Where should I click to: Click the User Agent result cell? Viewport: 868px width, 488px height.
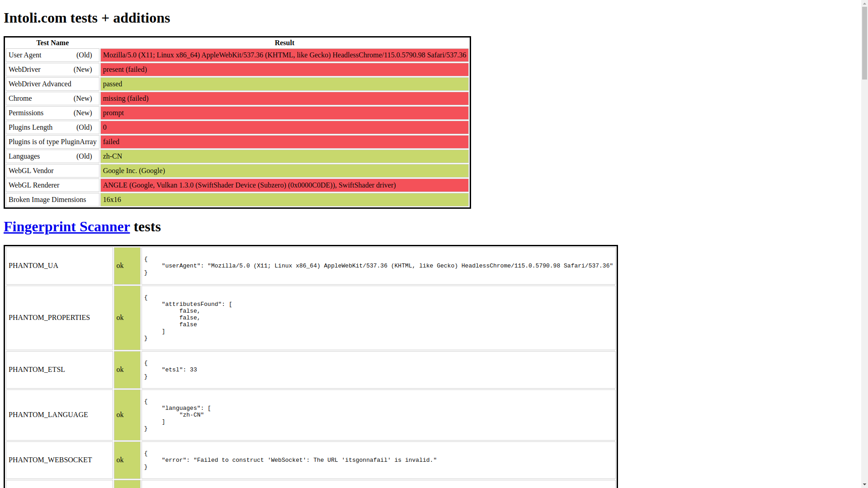[x=284, y=55]
